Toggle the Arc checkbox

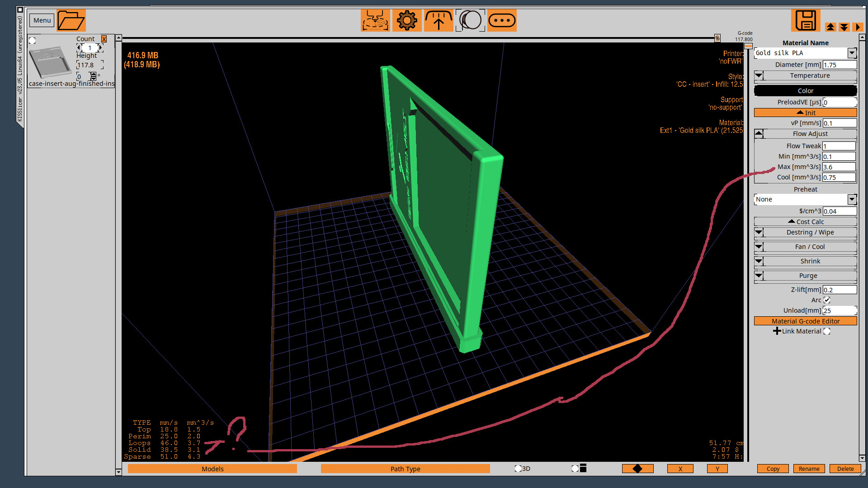point(827,300)
